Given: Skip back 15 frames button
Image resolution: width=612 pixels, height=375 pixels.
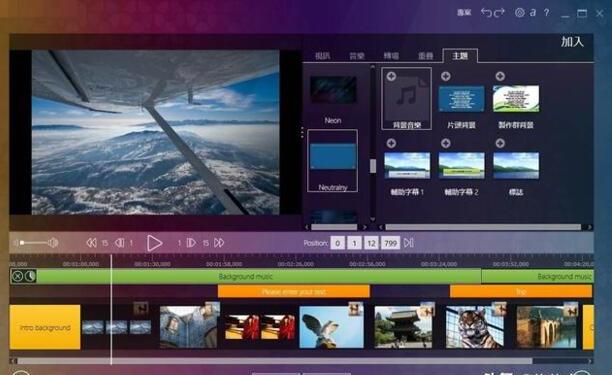Looking at the screenshot, I should point(91,243).
